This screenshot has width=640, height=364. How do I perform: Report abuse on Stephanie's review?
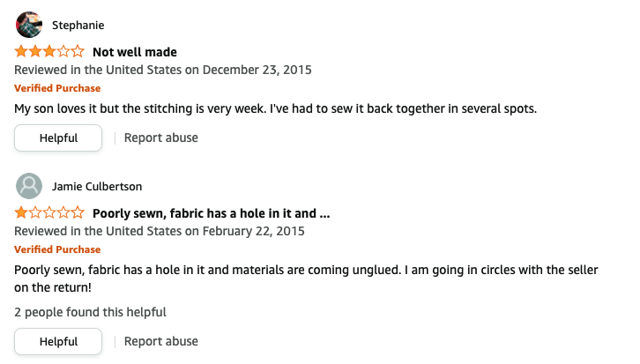click(x=160, y=137)
